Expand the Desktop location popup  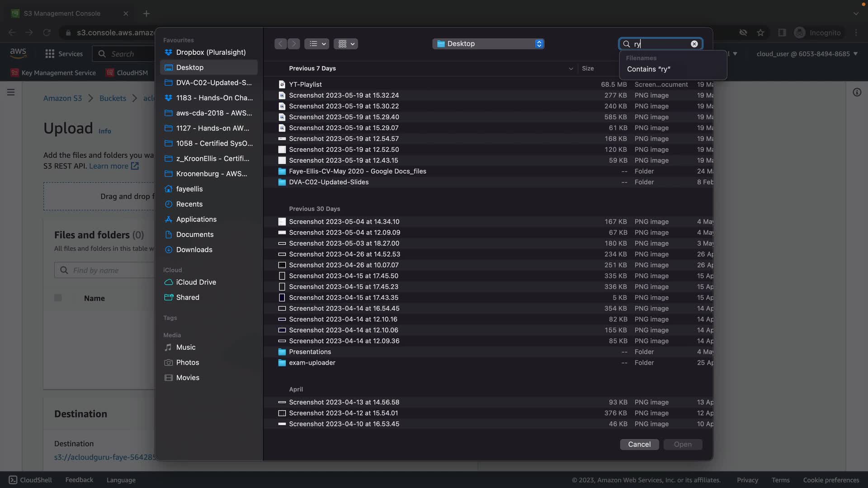pyautogui.click(x=488, y=44)
